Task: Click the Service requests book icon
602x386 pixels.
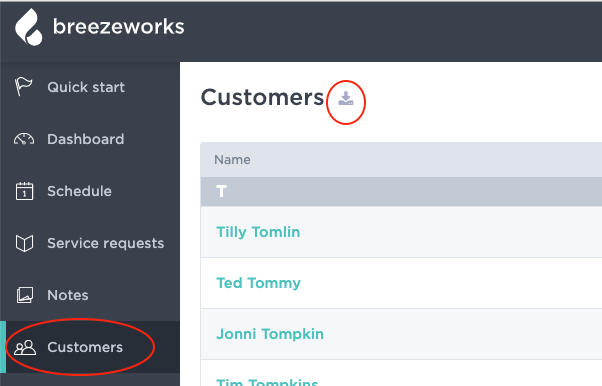Action: point(24,243)
